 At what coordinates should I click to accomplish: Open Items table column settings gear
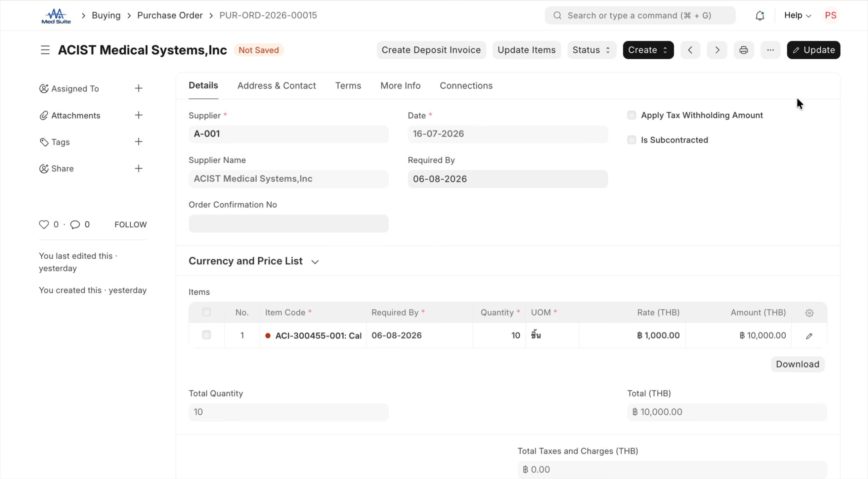(809, 313)
